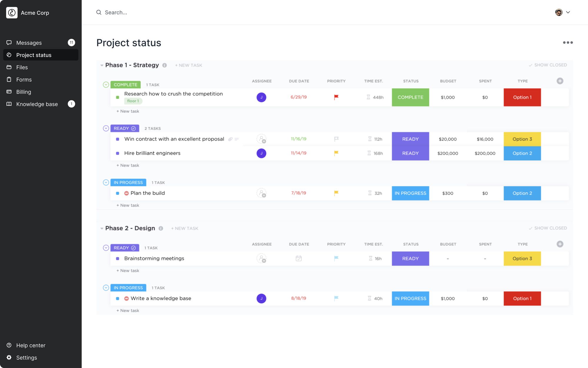588x368 pixels.
Task: Select the yellow Option 3 type tag
Action: pos(522,139)
